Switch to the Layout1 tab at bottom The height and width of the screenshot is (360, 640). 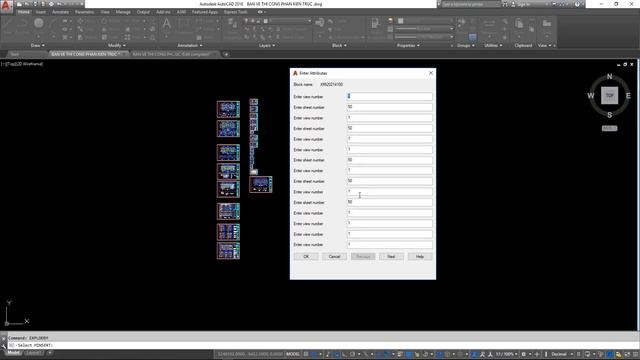coord(33,353)
